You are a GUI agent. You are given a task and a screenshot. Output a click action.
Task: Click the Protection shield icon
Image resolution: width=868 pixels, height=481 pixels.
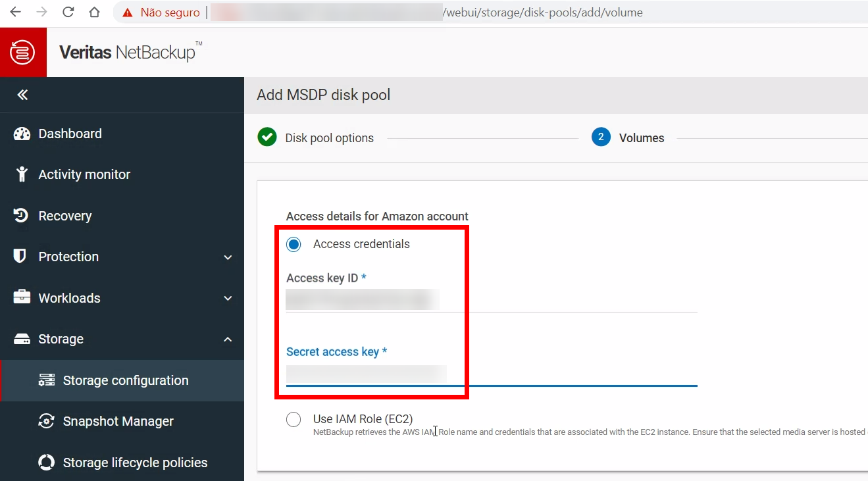click(20, 257)
